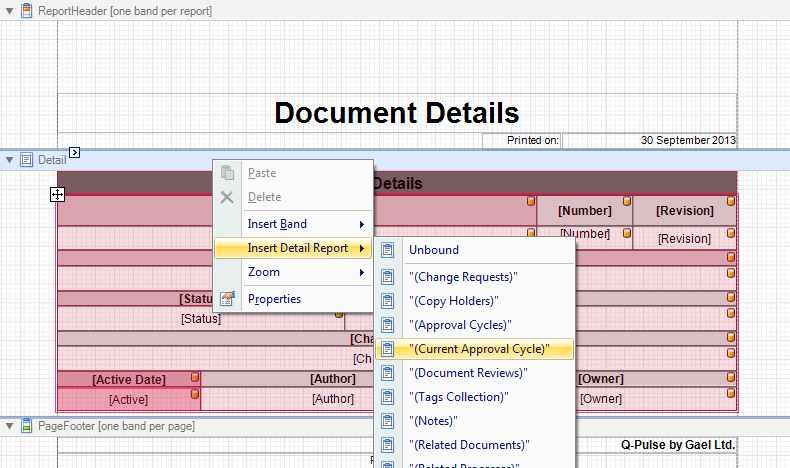Viewport: 790px width, 468px height.
Task: Click the icon beside Unbound
Action: (387, 250)
